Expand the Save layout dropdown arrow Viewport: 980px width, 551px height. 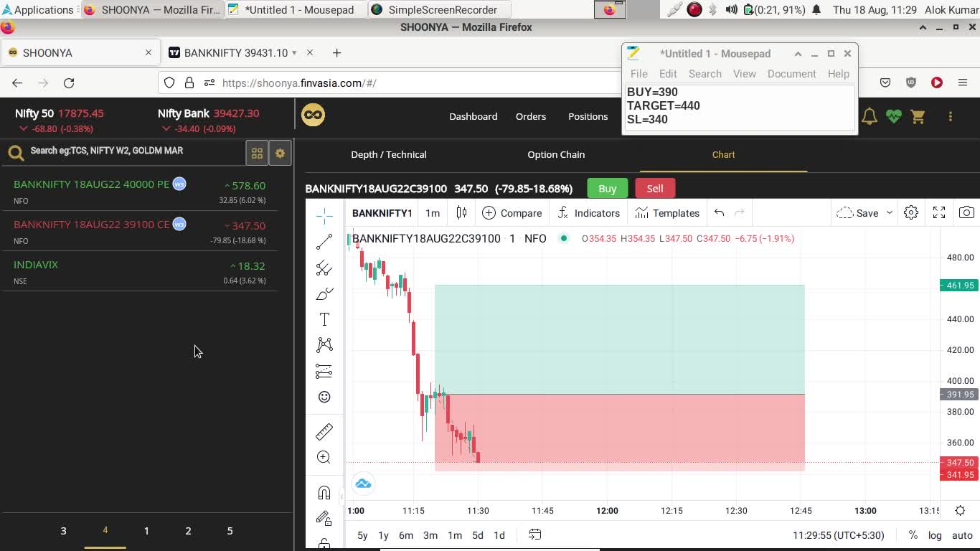coord(889,213)
